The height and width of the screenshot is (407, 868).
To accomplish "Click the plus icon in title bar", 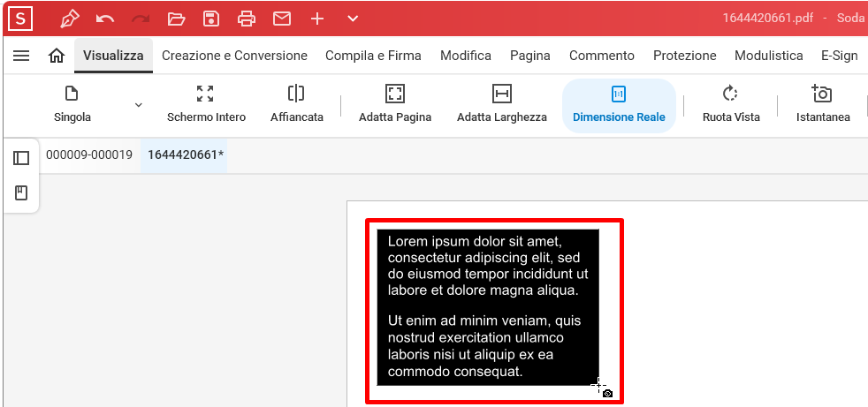I will pyautogui.click(x=317, y=19).
